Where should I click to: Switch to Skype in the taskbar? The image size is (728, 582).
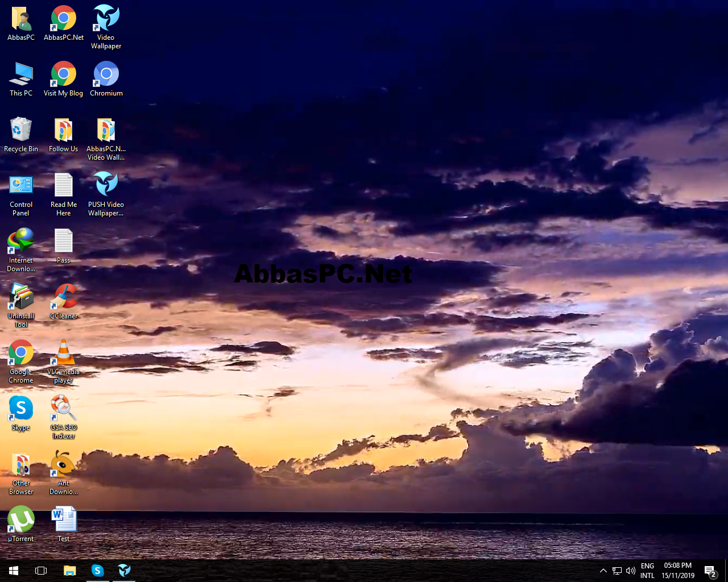pos(97,571)
